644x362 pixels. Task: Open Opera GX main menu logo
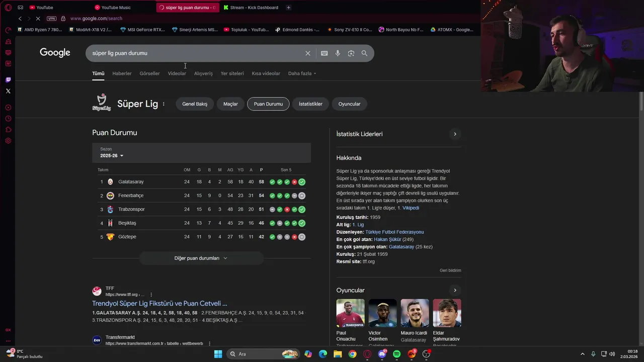[x=8, y=8]
